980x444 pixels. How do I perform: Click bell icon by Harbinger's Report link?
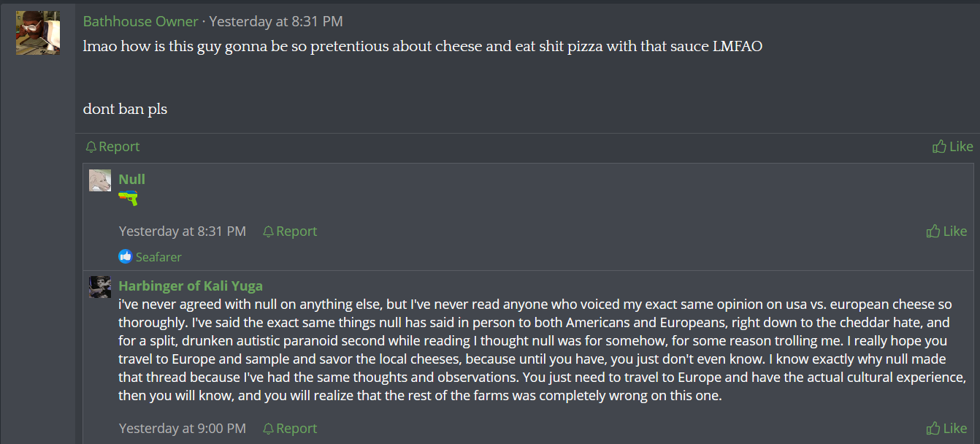click(x=268, y=429)
